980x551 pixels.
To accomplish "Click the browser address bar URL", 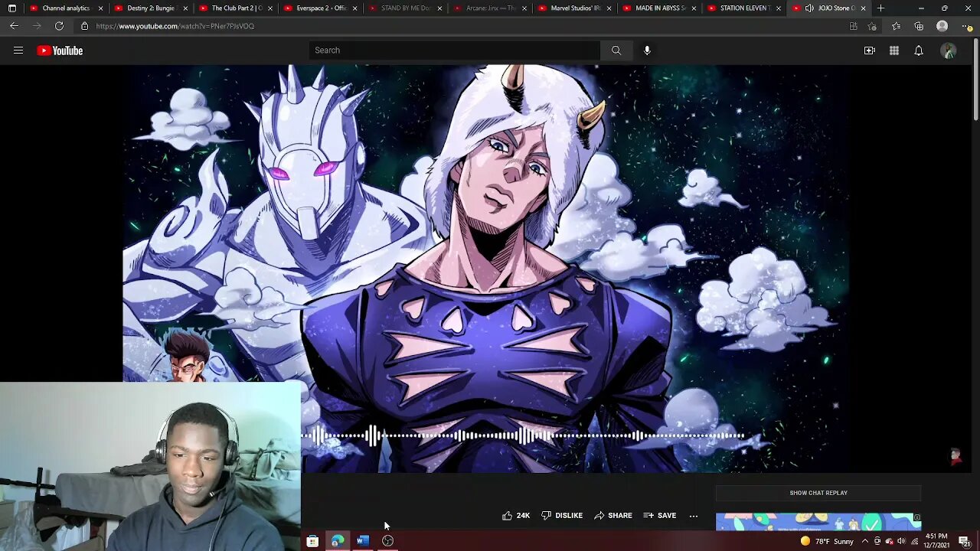I will [175, 26].
